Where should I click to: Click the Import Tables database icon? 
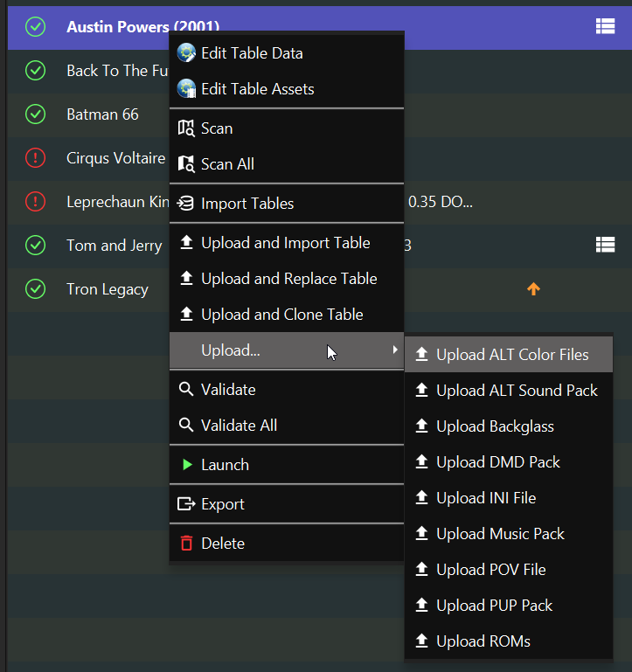tap(186, 203)
